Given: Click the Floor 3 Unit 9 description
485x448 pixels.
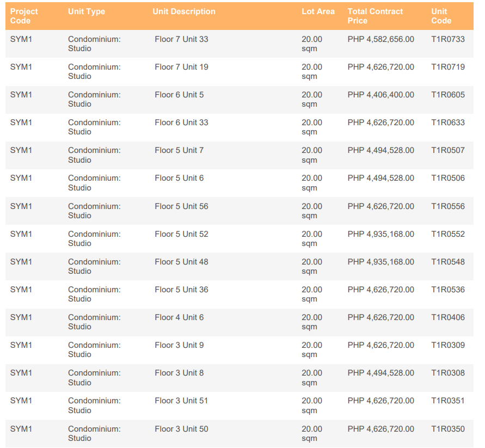Looking at the screenshot, I should (x=179, y=345).
